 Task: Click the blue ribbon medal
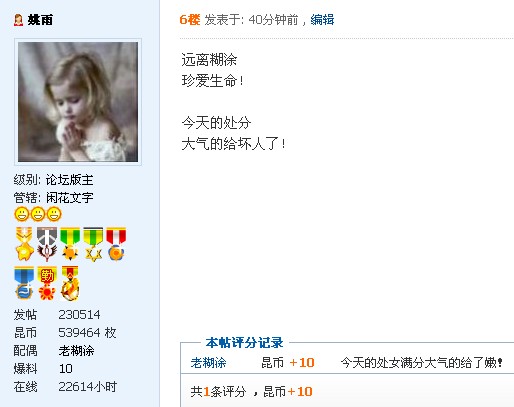pos(24,283)
